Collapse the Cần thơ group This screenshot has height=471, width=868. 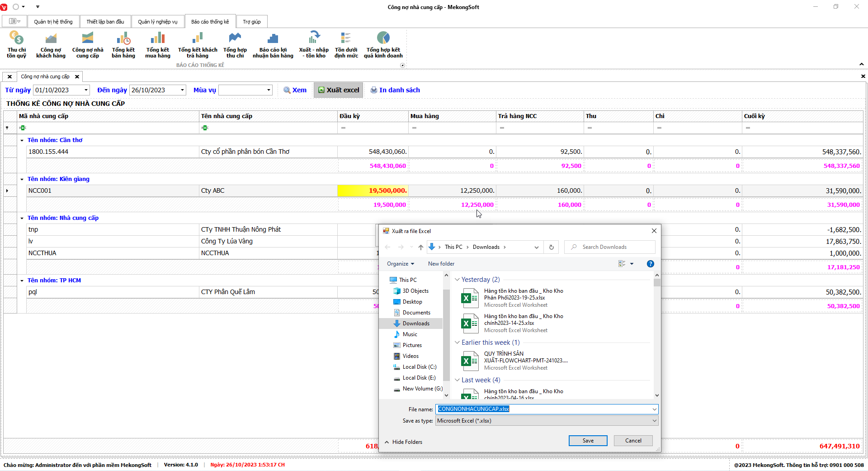(22, 140)
